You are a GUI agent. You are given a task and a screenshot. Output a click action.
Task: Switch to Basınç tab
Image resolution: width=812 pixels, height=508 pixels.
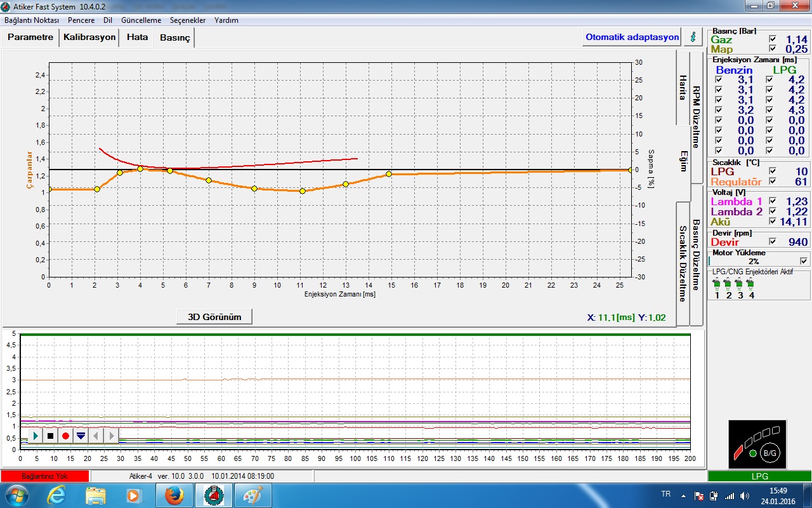(x=174, y=38)
